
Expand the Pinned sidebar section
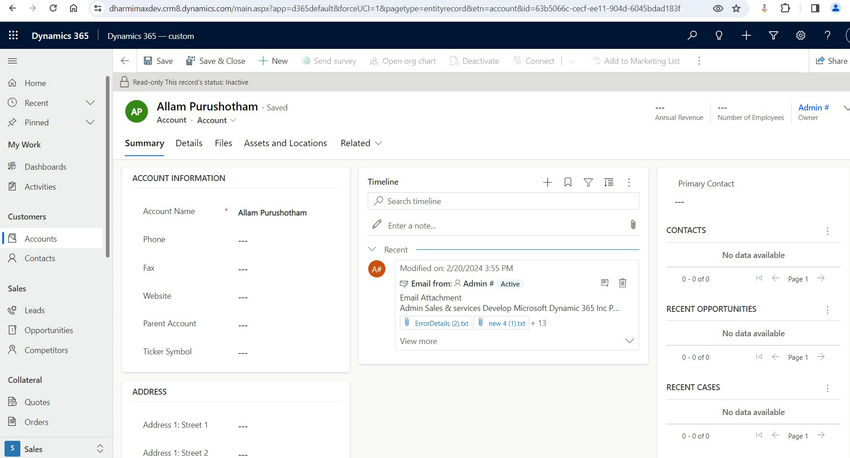pos(90,122)
